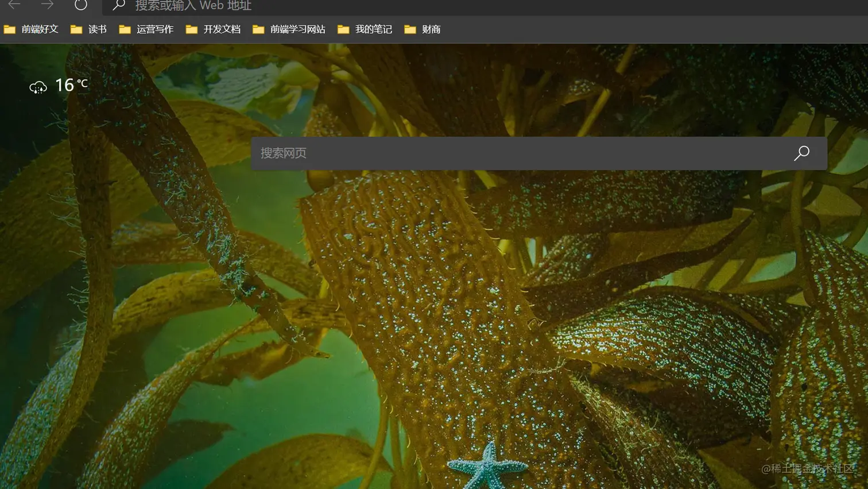Viewport: 868px width, 489px height.
Task: Open the 我的笔记 bookmarks folder
Action: coord(365,29)
